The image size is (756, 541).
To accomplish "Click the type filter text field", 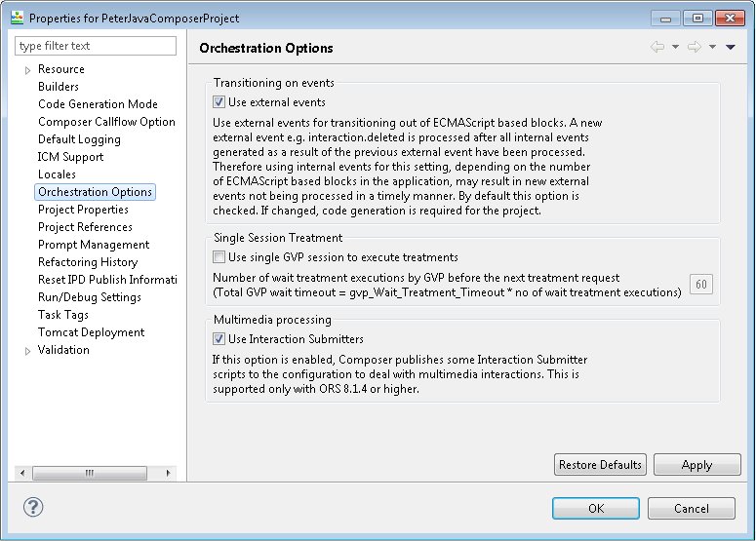I will tap(96, 46).
